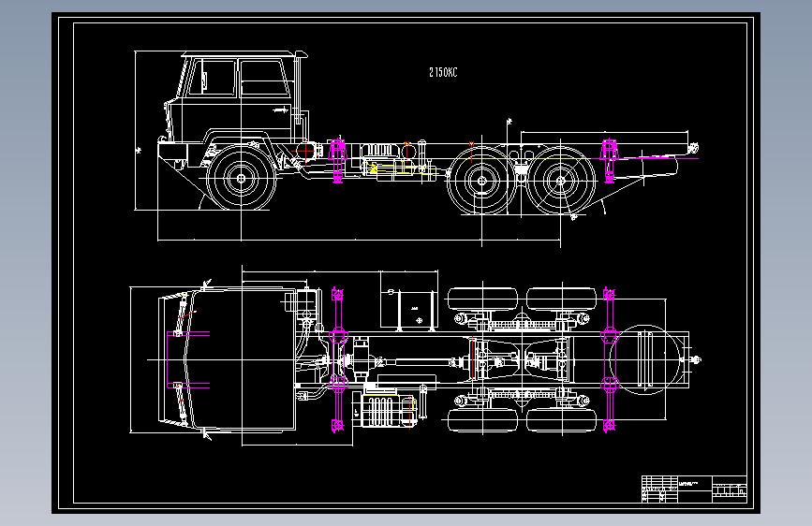This screenshot has width=812, height=526.
Task: Pick the front wheel in the side view
Action: click(x=241, y=179)
